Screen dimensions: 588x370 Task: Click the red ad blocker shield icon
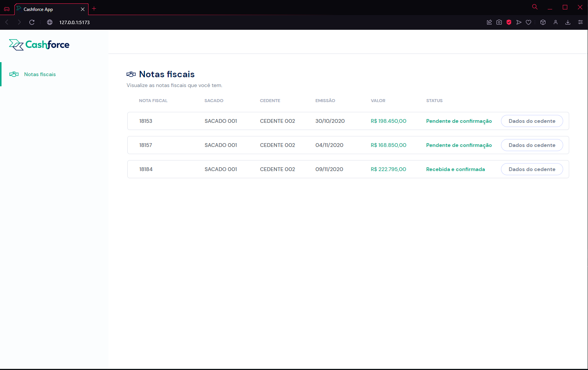click(x=509, y=22)
